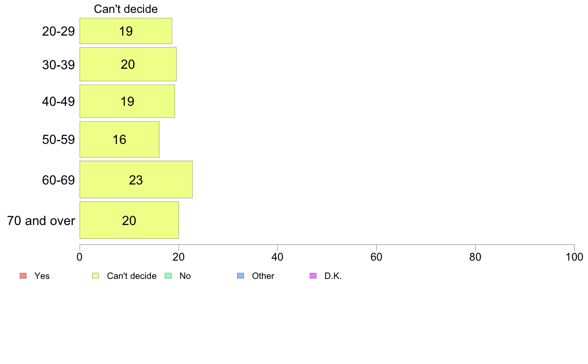Click the 60-69 age group label
This screenshot has width=588, height=364.
point(58,180)
